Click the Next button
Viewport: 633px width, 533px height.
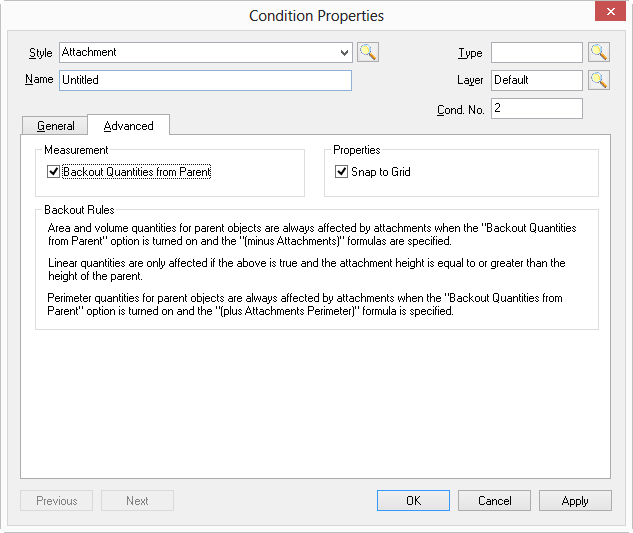tap(137, 501)
